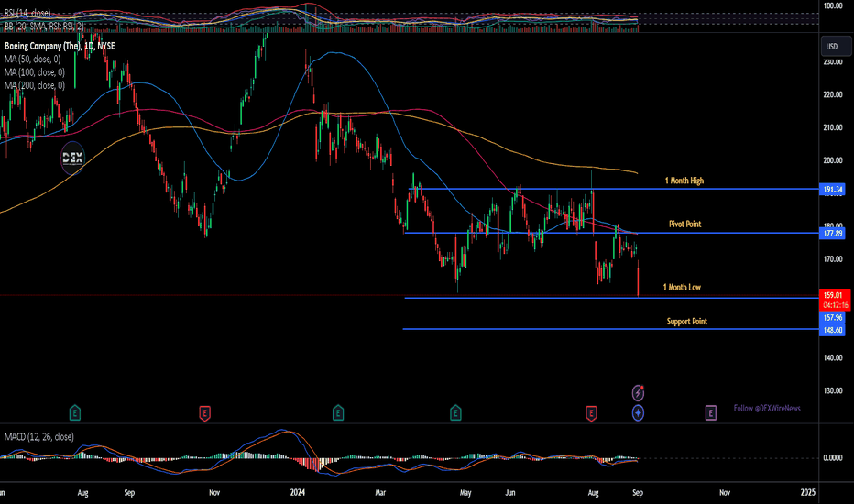This screenshot has width=854, height=504.
Task: Click the Follow @DEXWireNews text
Action: 767,408
